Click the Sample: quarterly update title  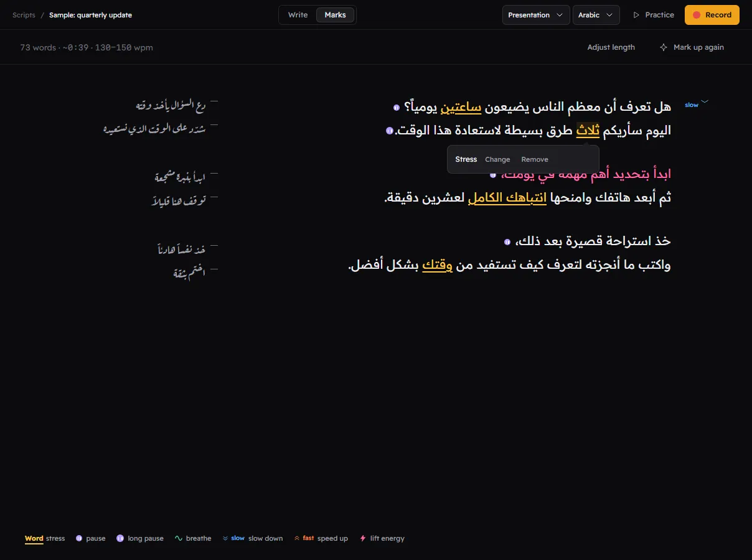[x=90, y=15]
